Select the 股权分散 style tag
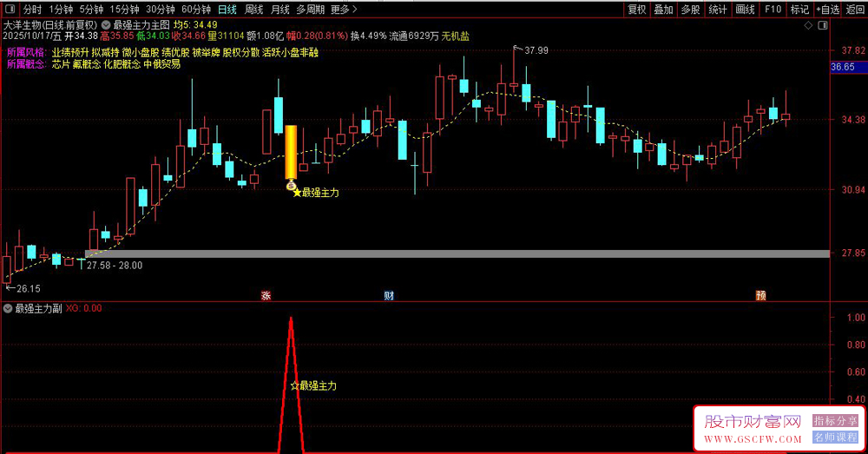The image size is (868, 454). [x=240, y=53]
